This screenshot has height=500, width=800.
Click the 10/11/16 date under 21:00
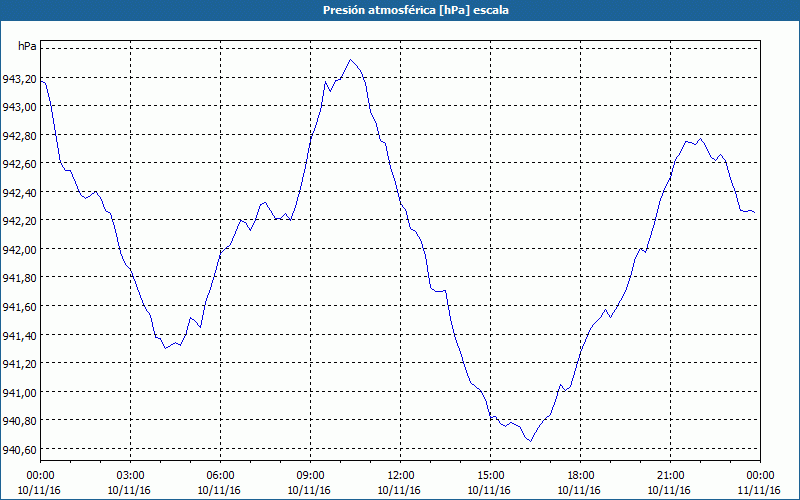[670, 490]
